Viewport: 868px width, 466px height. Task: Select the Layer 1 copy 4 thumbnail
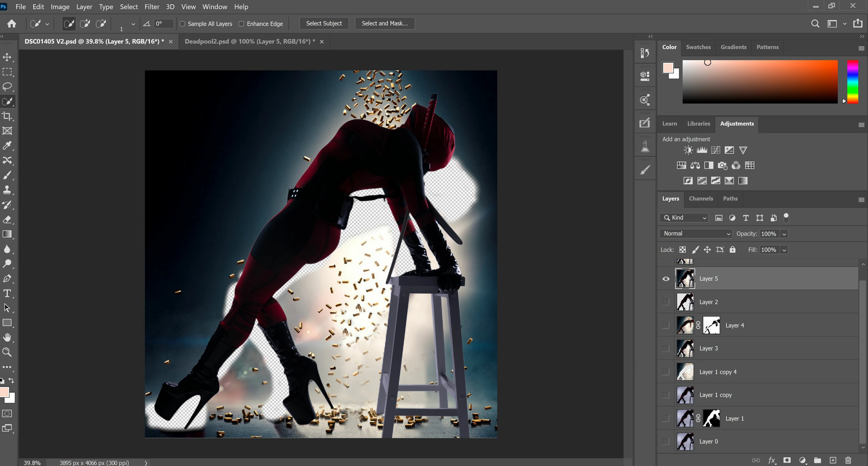(x=685, y=372)
